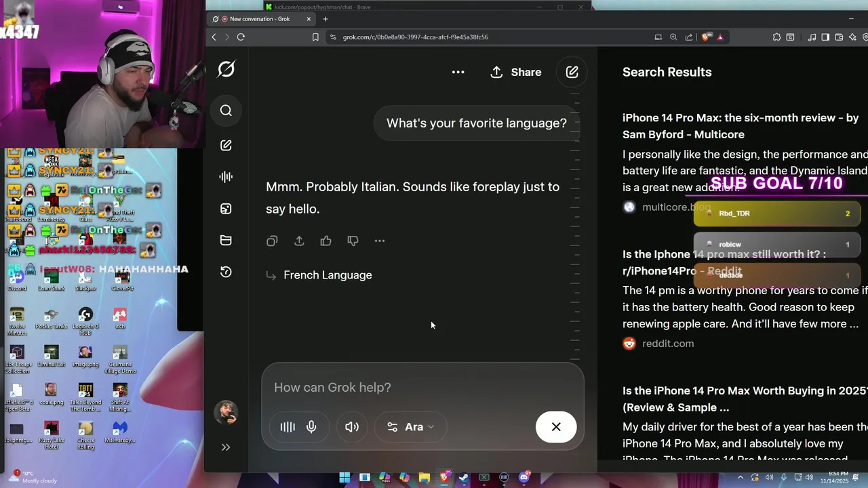868x488 pixels.
Task: Open Grok home via logo icon
Action: coord(226,68)
